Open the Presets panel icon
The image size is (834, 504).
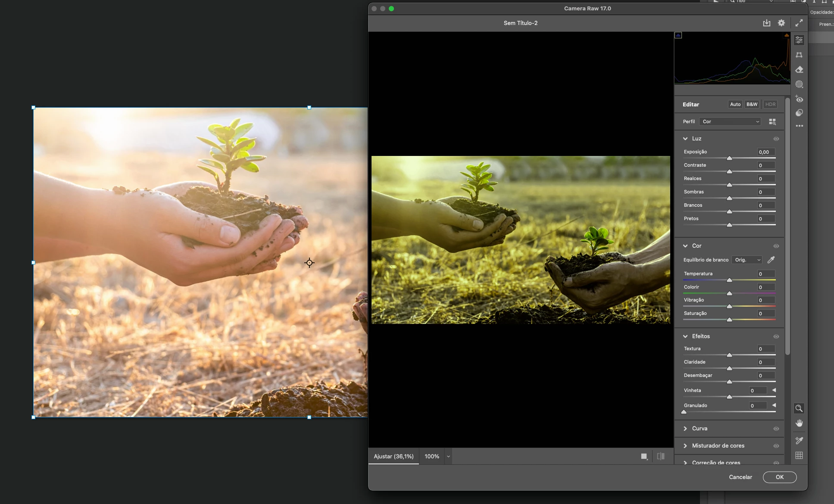click(799, 113)
